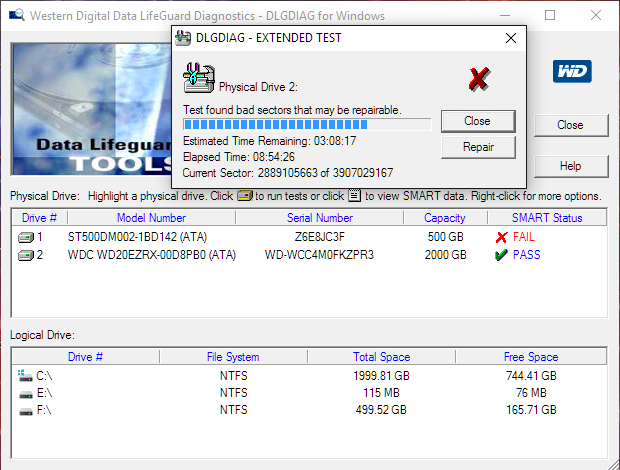Click the red X test failure icon

tap(479, 79)
